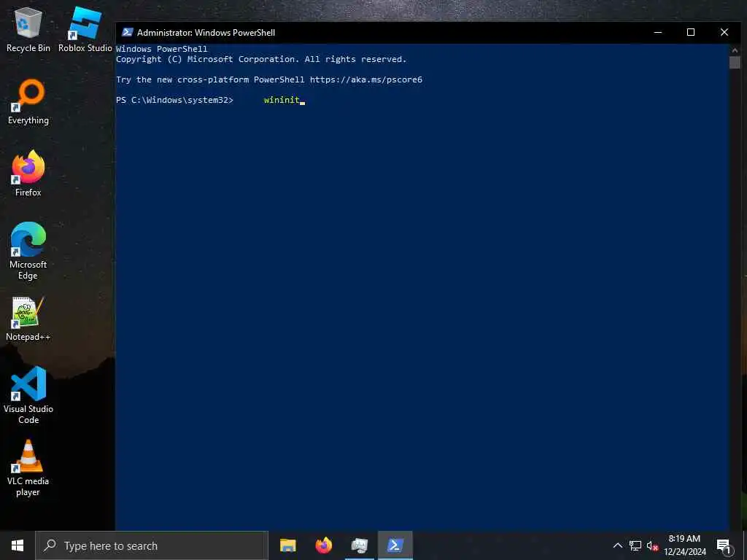Click the PowerShell scrollbar up arrow
The height and width of the screenshot is (560, 747).
click(735, 50)
